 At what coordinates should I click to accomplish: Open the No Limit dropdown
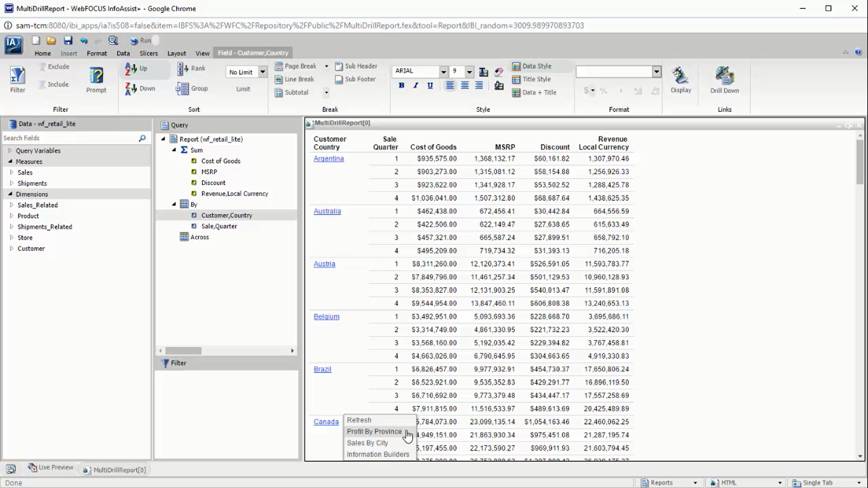(x=262, y=72)
